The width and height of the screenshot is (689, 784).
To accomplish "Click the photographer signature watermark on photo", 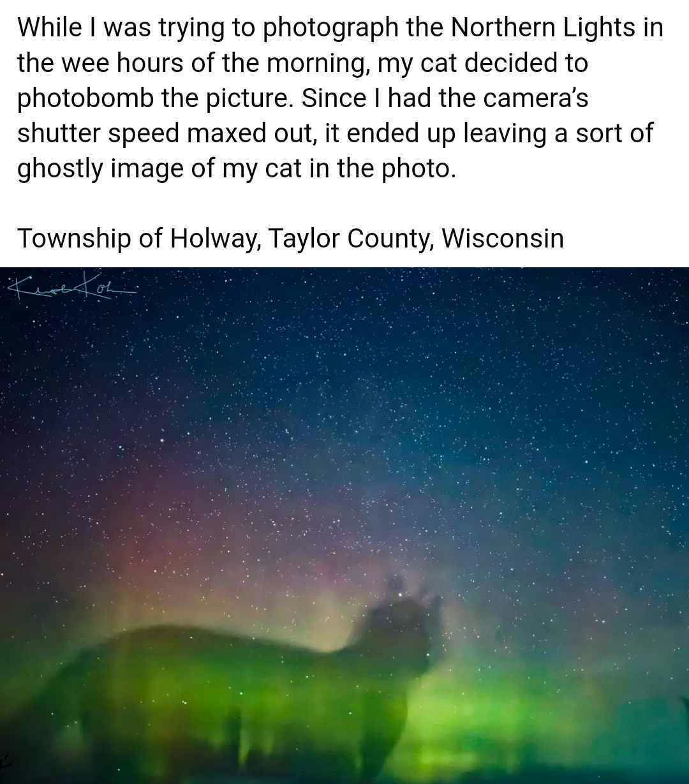I will pos(70,286).
